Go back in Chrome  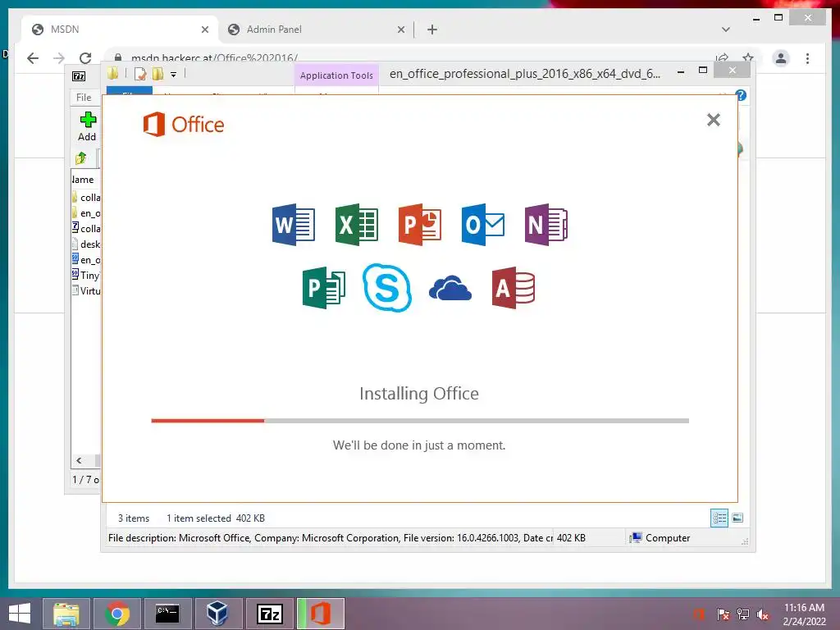pyautogui.click(x=33, y=58)
